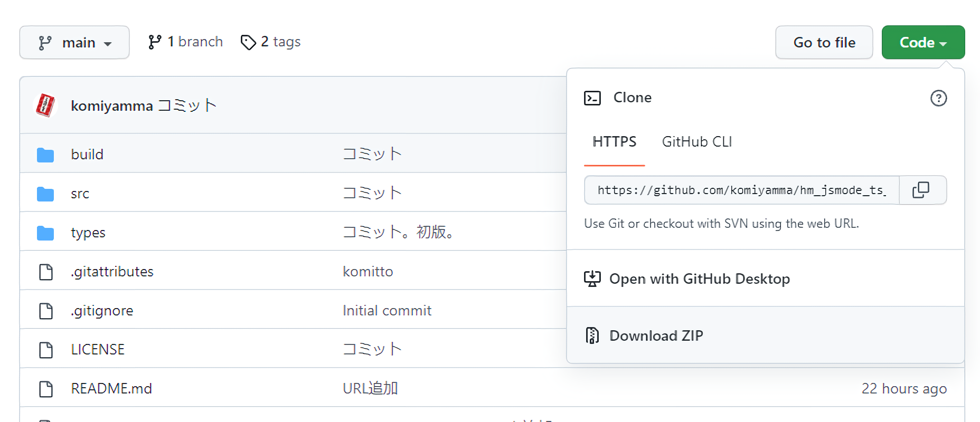Image resolution: width=980 pixels, height=422 pixels.
Task: Click the README.md file icon
Action: (x=46, y=389)
